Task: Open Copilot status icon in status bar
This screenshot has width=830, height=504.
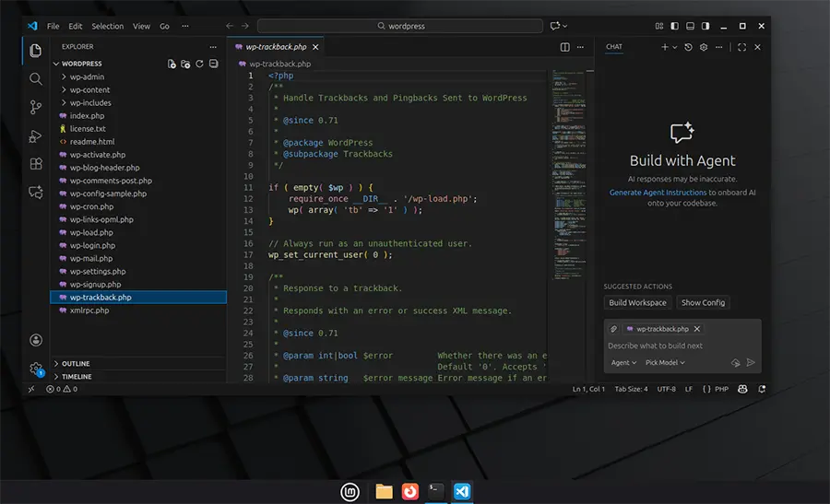Action: (x=742, y=389)
